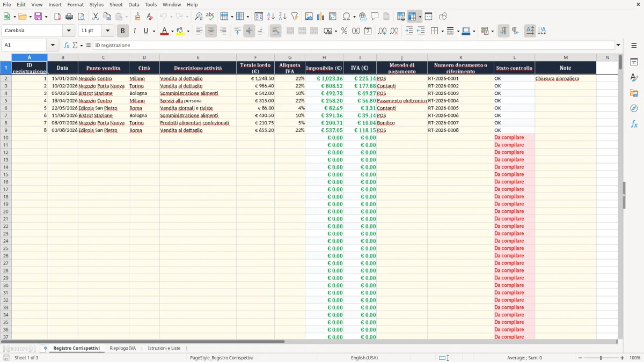Run the spelling check icon
Screen dimensions: 644x362
pos(210,17)
